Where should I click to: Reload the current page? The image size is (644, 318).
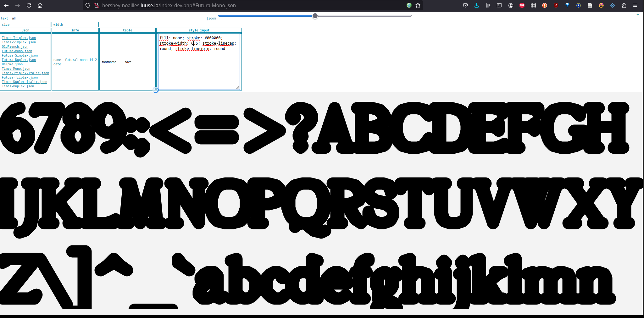pos(29,5)
